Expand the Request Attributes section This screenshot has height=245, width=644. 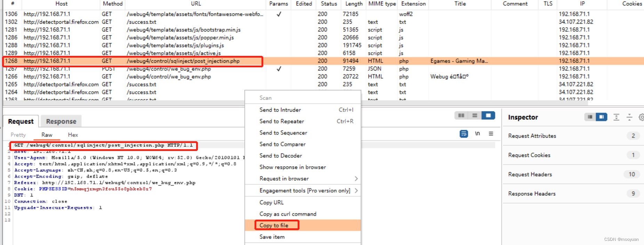573,136
